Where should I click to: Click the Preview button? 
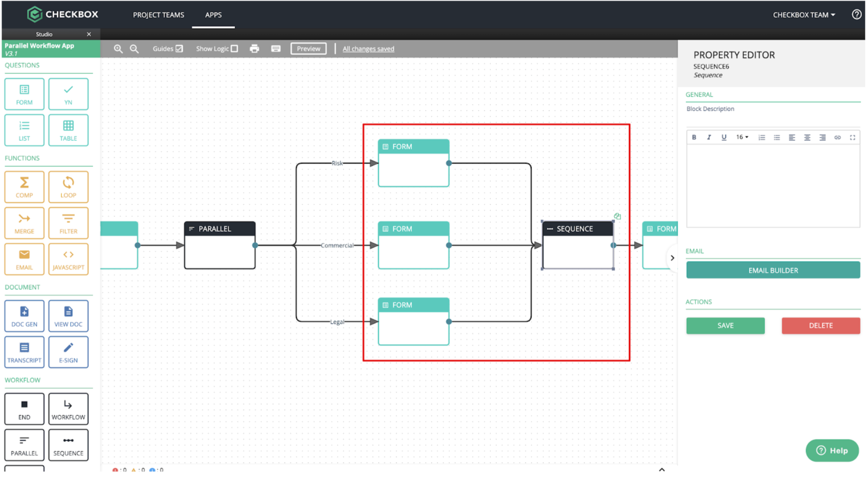[x=308, y=49]
